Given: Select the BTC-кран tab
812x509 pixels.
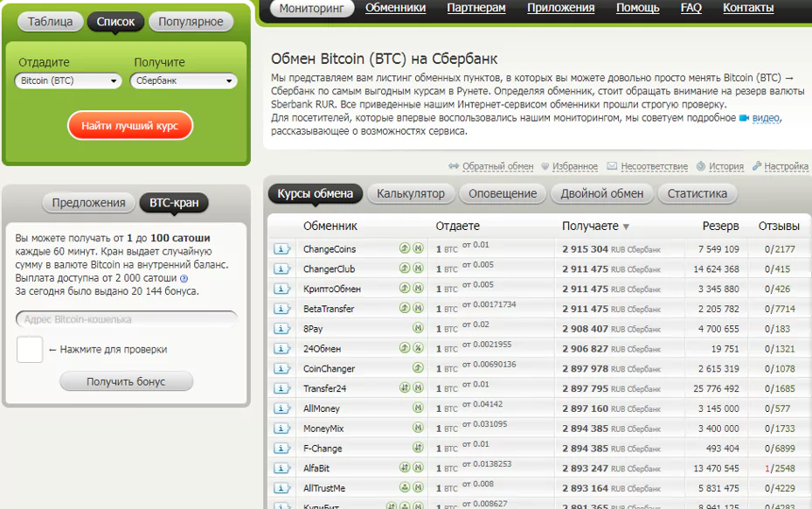Looking at the screenshot, I should pyautogui.click(x=174, y=203).
